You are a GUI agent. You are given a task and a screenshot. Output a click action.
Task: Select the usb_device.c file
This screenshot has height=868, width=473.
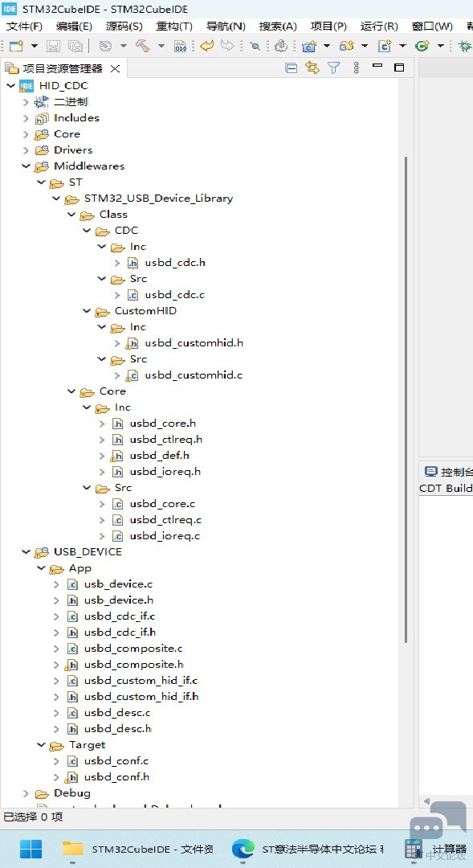(x=118, y=584)
